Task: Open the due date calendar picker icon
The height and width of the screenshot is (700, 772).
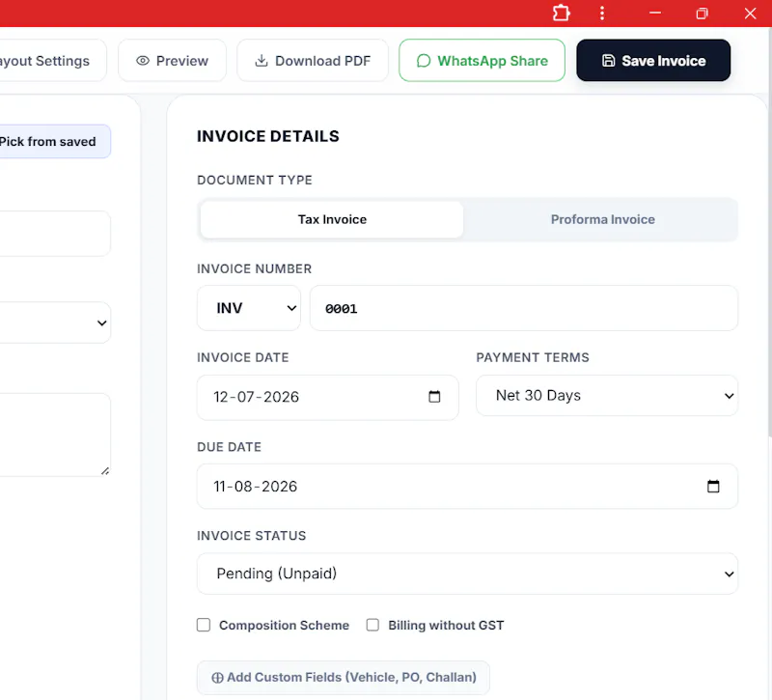Action: tap(713, 487)
